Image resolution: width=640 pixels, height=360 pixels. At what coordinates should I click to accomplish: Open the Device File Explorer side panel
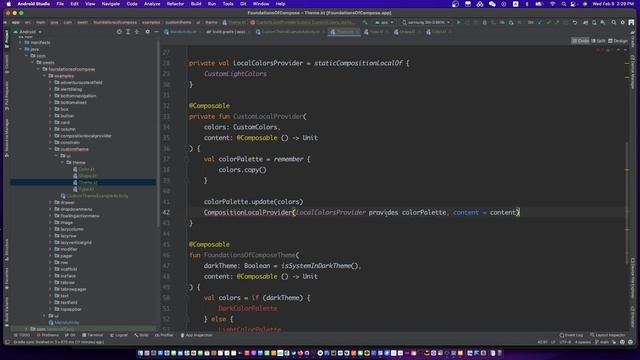coord(632,279)
